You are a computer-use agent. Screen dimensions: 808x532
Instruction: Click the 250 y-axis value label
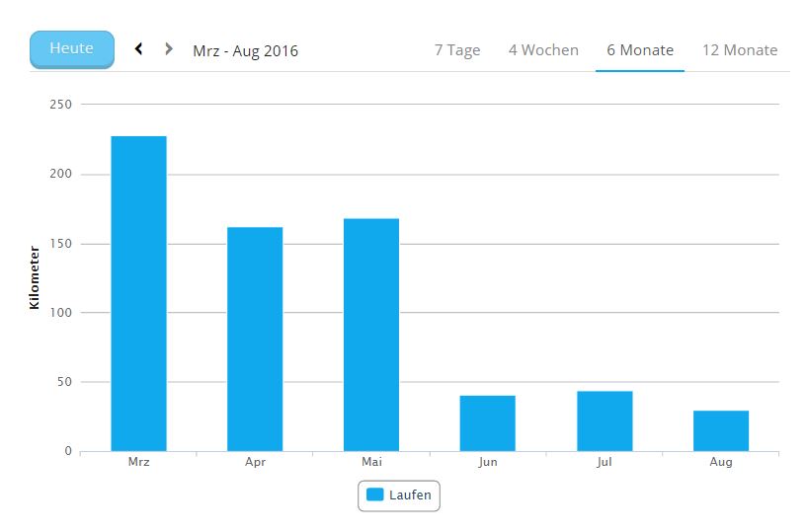[62, 104]
